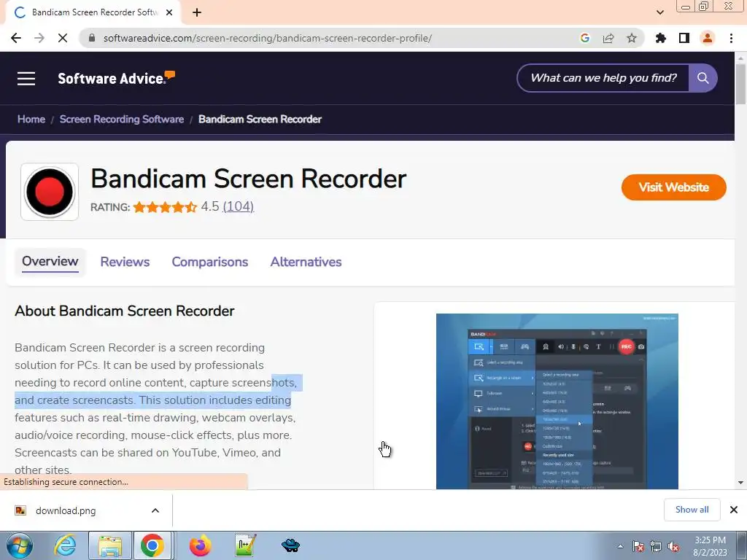Open the Chrome extensions puzzle icon
The height and width of the screenshot is (560, 747).
(661, 38)
